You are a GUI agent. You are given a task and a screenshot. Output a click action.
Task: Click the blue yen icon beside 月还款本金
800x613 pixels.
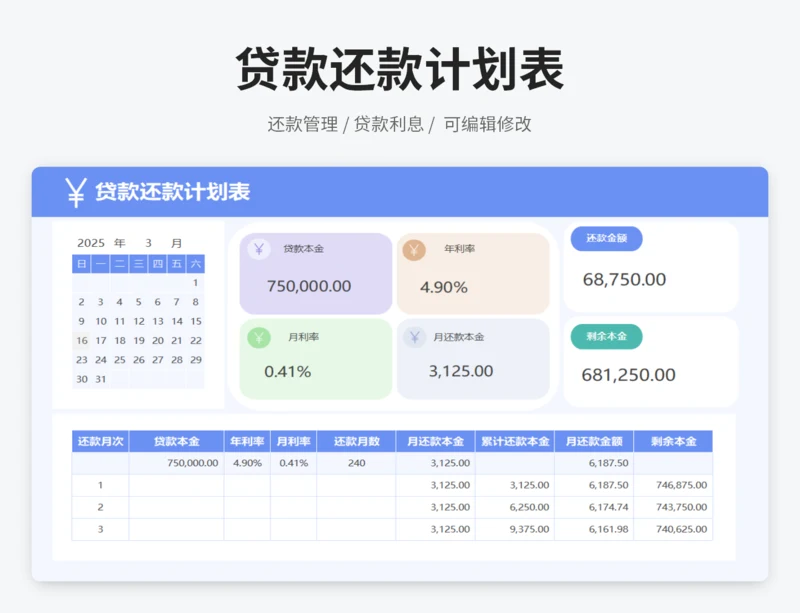414,337
